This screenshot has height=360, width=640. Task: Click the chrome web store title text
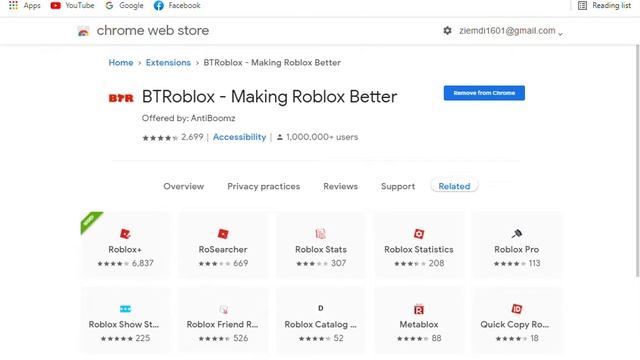153,31
